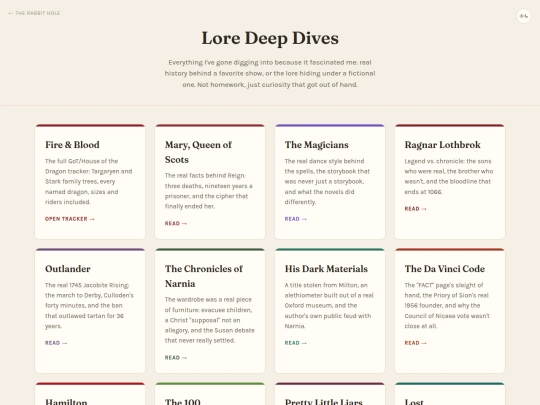The width and height of the screenshot is (540, 405).
Task: Read The Chronicles of Narnia article
Action: click(x=176, y=357)
